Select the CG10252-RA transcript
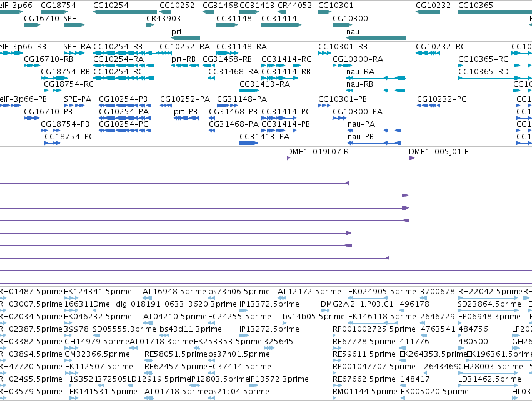The width and height of the screenshot is (532, 401). tap(166, 53)
